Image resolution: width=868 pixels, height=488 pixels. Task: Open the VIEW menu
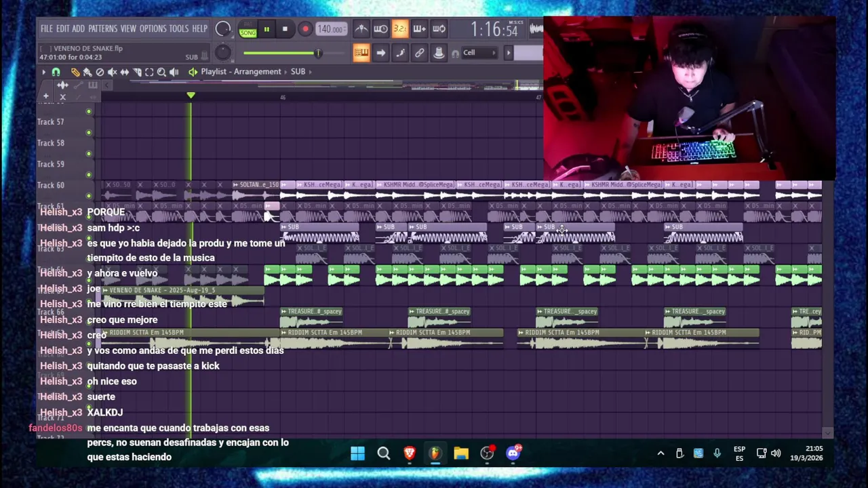point(128,29)
